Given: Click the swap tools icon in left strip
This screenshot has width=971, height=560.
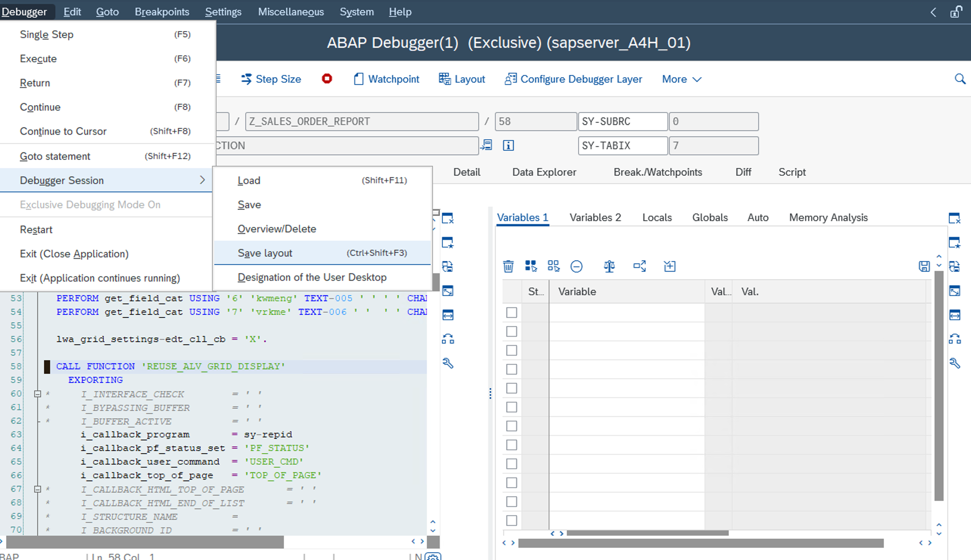Looking at the screenshot, I should pos(448,339).
